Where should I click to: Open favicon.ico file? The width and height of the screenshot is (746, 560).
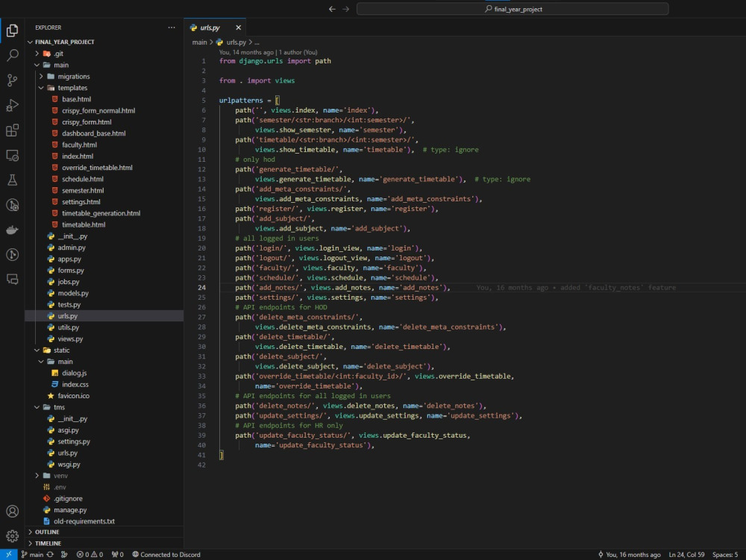[x=104, y=395]
